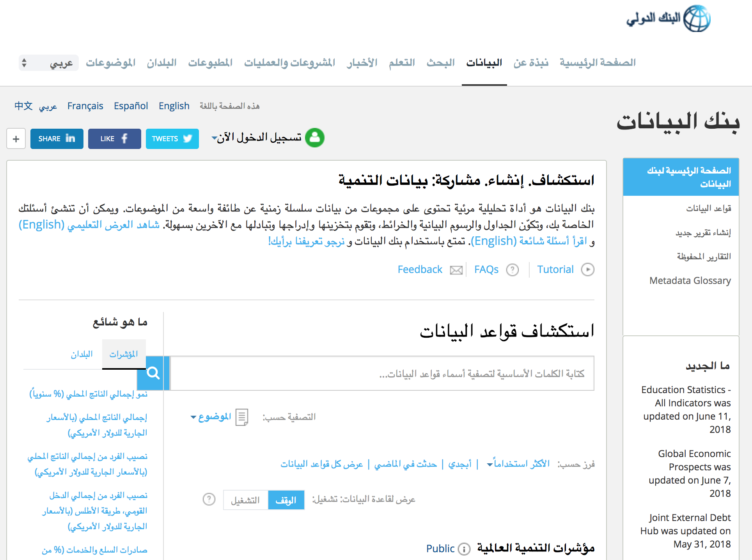
Task: Click the Facebook LIKE button
Action: (x=114, y=139)
